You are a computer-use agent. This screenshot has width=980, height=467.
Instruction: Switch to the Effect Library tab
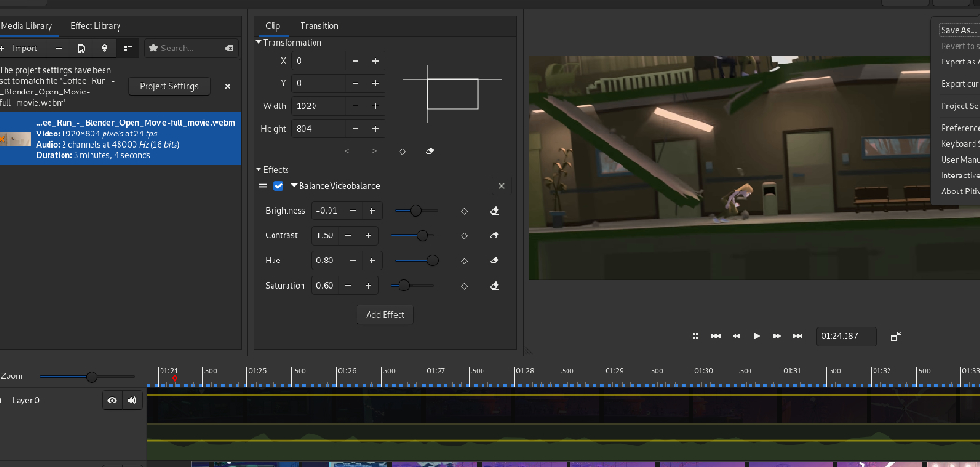pyautogui.click(x=95, y=26)
